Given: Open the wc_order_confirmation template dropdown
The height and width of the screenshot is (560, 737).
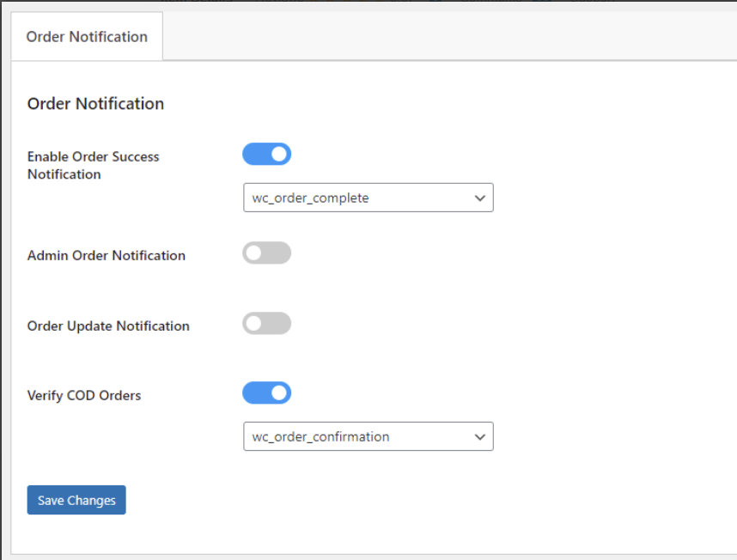Looking at the screenshot, I should point(368,437).
